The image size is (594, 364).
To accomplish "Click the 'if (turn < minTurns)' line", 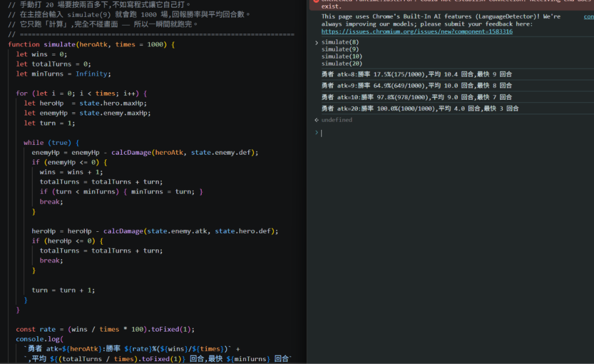I will tap(121, 191).
